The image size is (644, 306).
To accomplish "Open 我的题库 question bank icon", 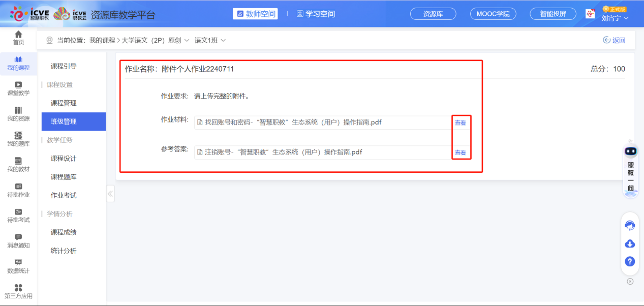I will [18, 139].
